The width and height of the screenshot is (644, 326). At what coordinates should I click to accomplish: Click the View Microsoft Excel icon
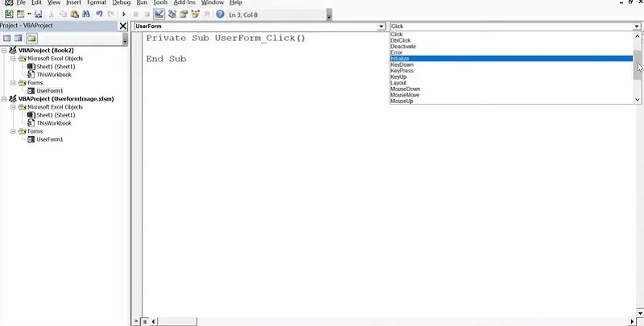[x=7, y=14]
